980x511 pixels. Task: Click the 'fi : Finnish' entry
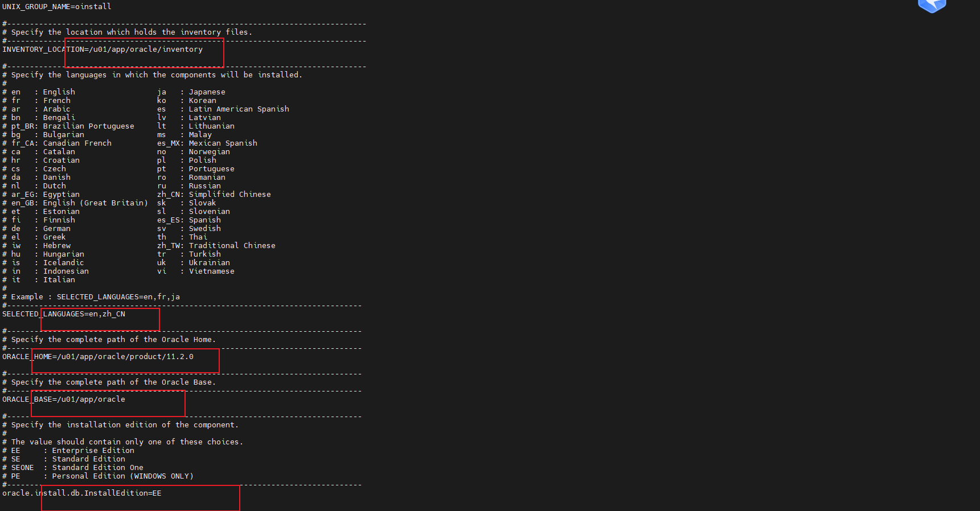43,220
